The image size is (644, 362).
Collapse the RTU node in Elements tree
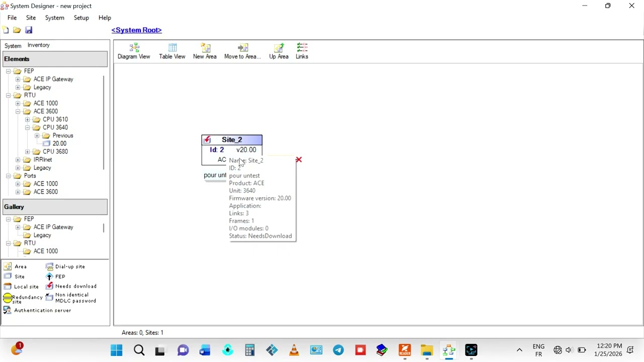point(9,95)
